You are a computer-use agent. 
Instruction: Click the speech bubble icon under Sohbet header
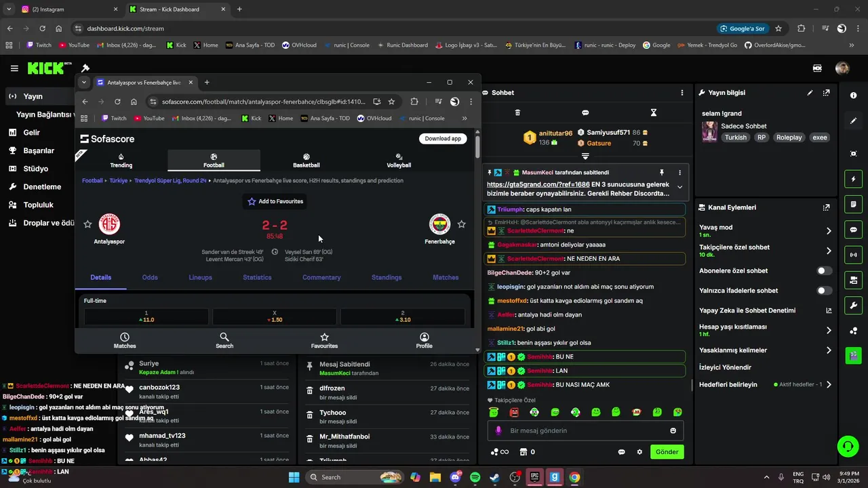click(585, 113)
